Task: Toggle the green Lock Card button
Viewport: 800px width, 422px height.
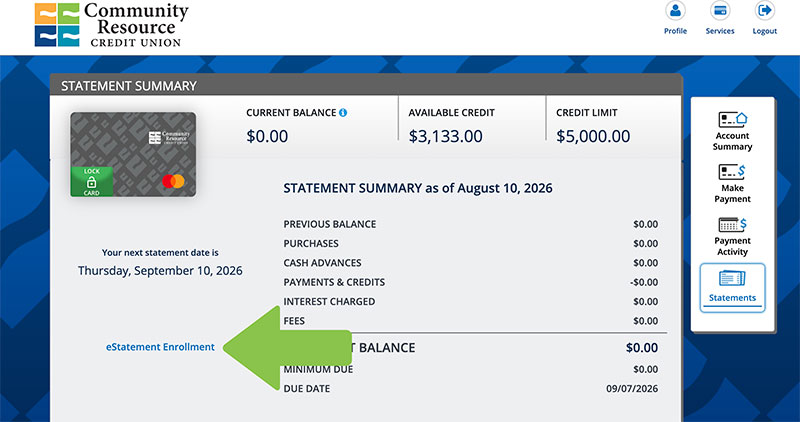Action: (x=92, y=182)
